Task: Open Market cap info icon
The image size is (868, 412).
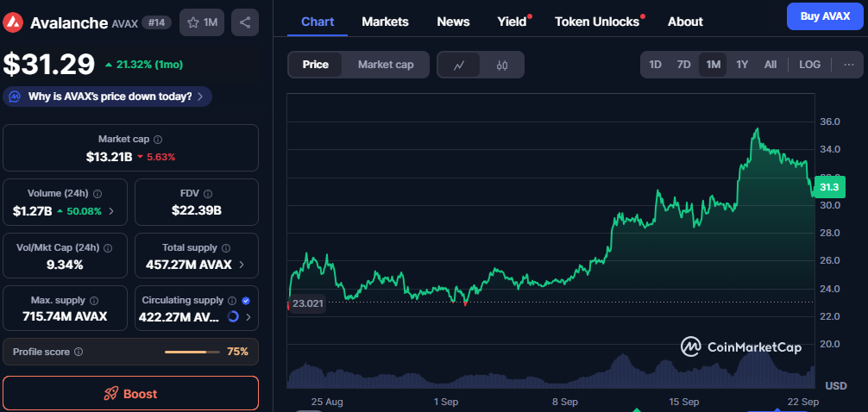Action: tap(158, 140)
